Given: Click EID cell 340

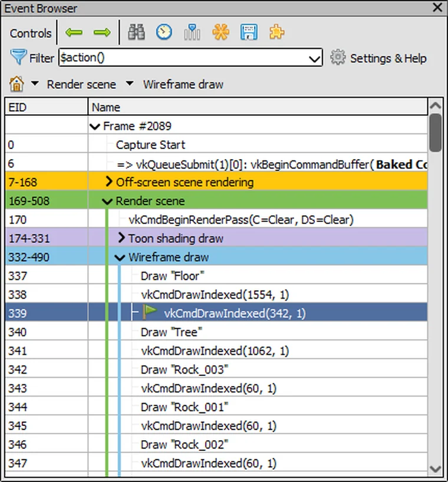Looking at the screenshot, I should (x=47, y=332).
